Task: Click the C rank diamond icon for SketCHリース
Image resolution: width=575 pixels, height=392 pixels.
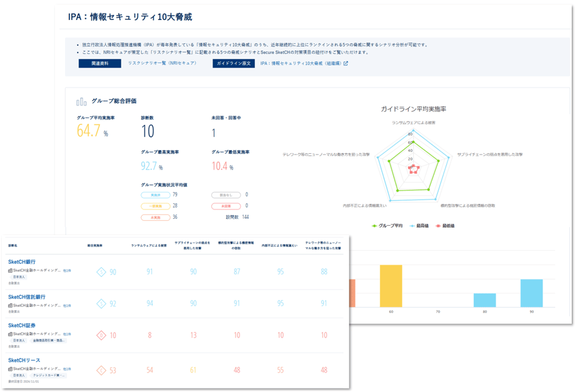Action: coord(102,371)
